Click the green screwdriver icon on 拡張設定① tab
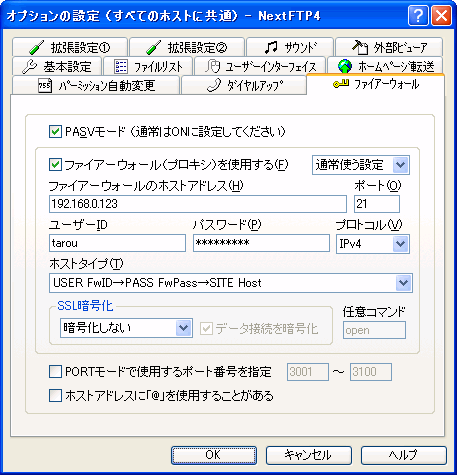 (x=37, y=48)
